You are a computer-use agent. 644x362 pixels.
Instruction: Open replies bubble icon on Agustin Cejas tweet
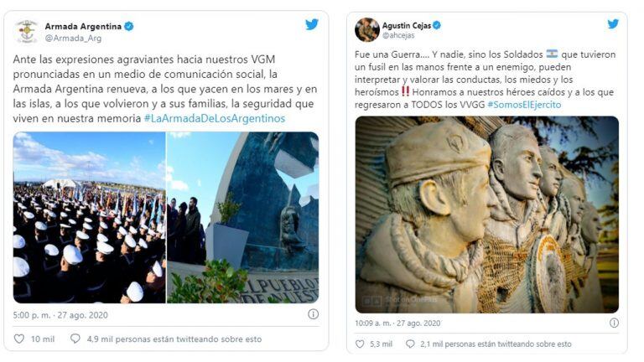tap(410, 344)
